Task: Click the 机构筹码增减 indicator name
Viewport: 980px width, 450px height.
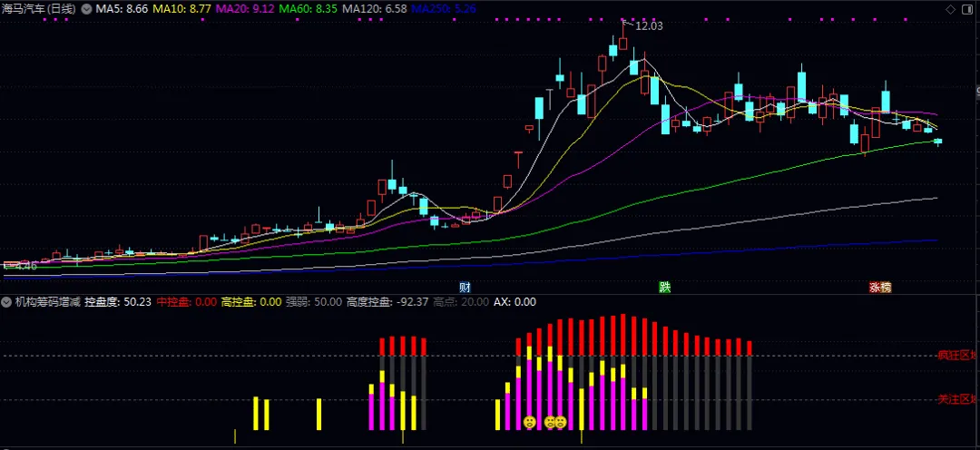Action: [x=48, y=302]
